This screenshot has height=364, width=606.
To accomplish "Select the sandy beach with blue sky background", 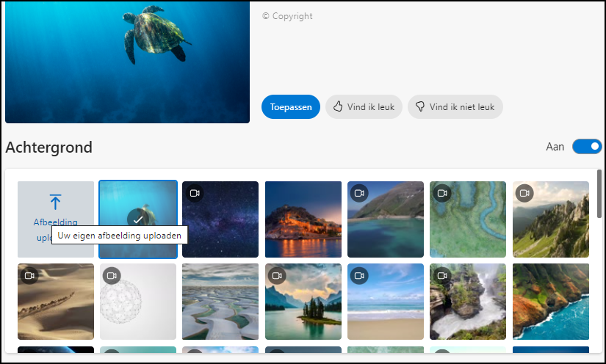I will (386, 302).
